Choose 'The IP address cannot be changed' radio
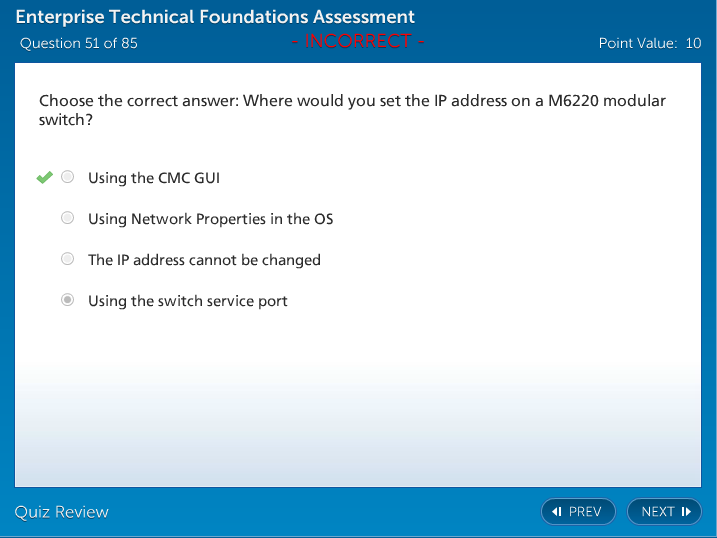 point(67,259)
